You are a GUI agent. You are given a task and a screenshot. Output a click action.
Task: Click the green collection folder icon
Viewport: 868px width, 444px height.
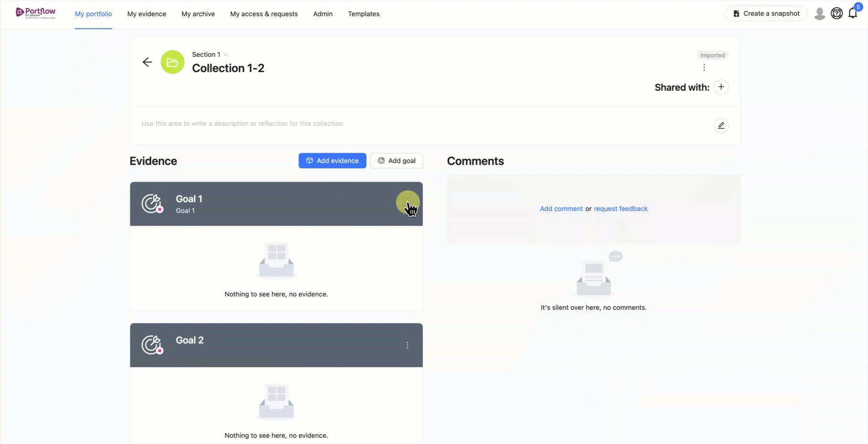click(x=172, y=62)
